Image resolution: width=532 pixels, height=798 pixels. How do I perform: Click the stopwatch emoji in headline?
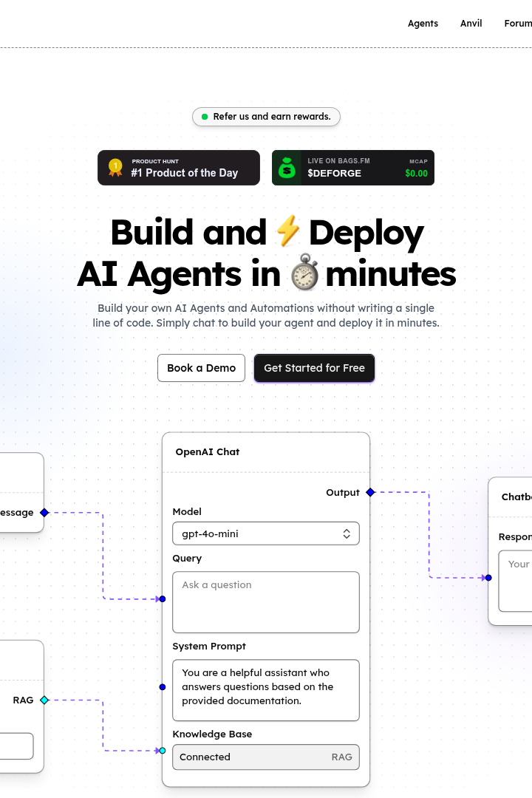[x=304, y=272]
